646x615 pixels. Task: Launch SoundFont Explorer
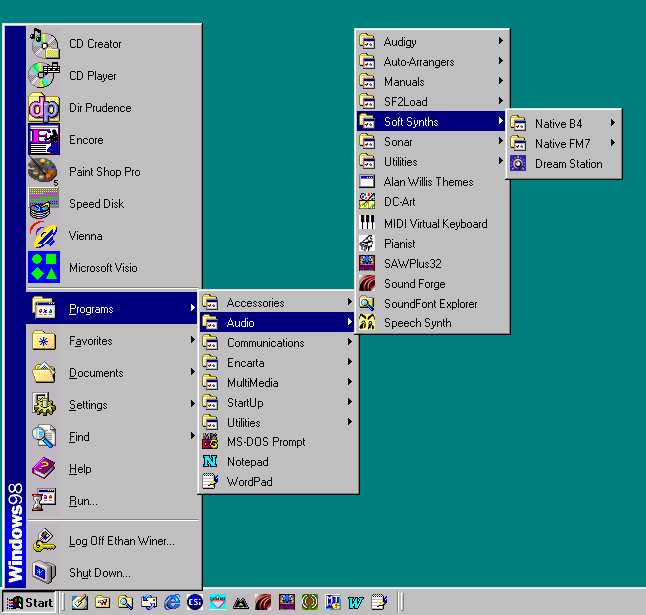click(430, 304)
